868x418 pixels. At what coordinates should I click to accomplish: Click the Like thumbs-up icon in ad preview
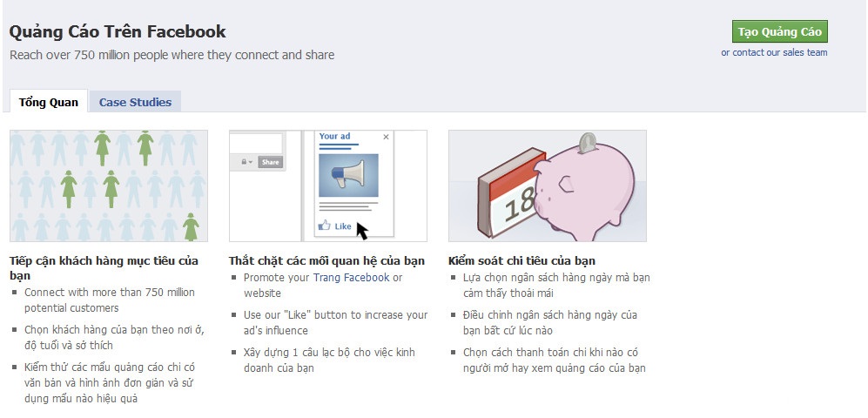tap(325, 226)
